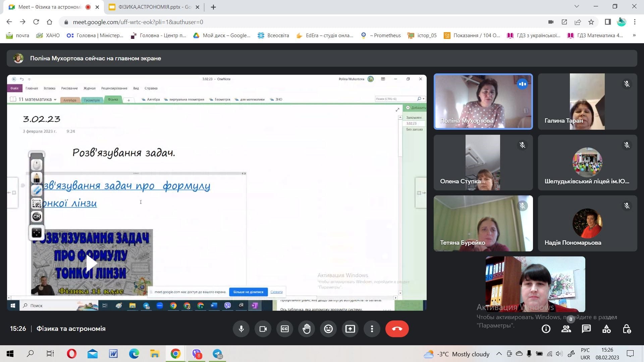Select the Олена Ступка participant tile
Viewport: 644px width, 362px height.
click(x=483, y=163)
